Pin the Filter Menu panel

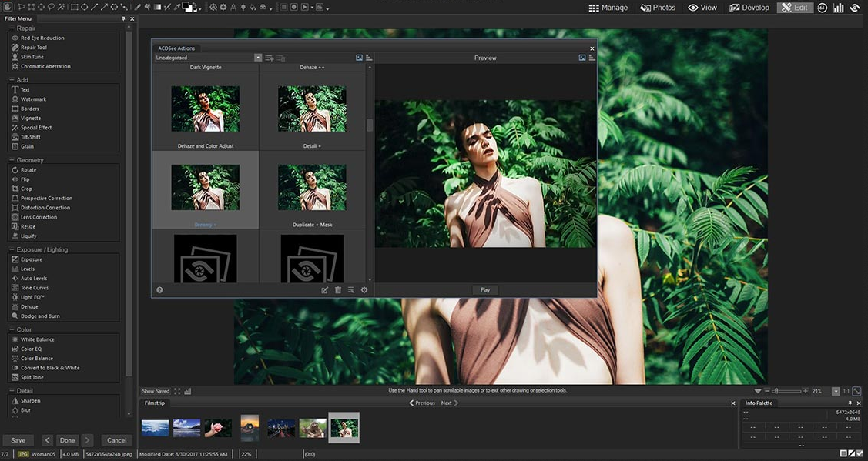[x=123, y=18]
